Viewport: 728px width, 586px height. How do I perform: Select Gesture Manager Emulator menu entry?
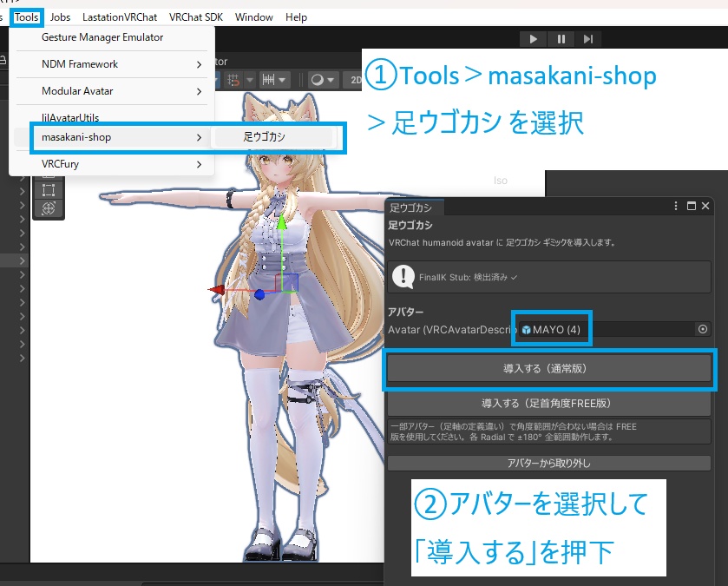click(x=111, y=37)
